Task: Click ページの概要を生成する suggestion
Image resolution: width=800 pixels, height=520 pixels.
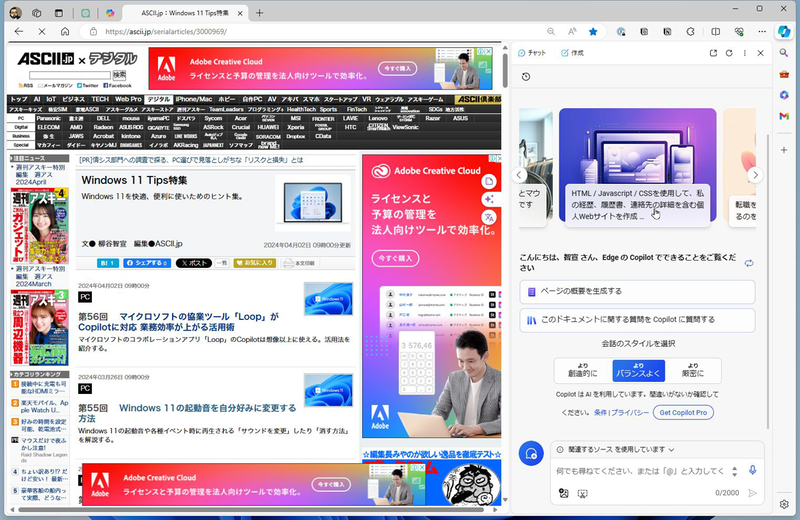Action: coord(637,291)
